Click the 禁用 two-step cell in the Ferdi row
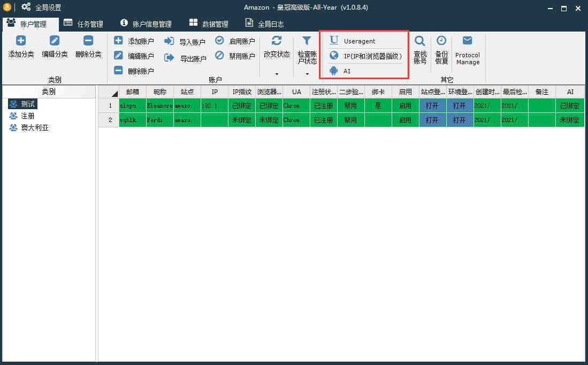The image size is (588, 365). click(350, 120)
